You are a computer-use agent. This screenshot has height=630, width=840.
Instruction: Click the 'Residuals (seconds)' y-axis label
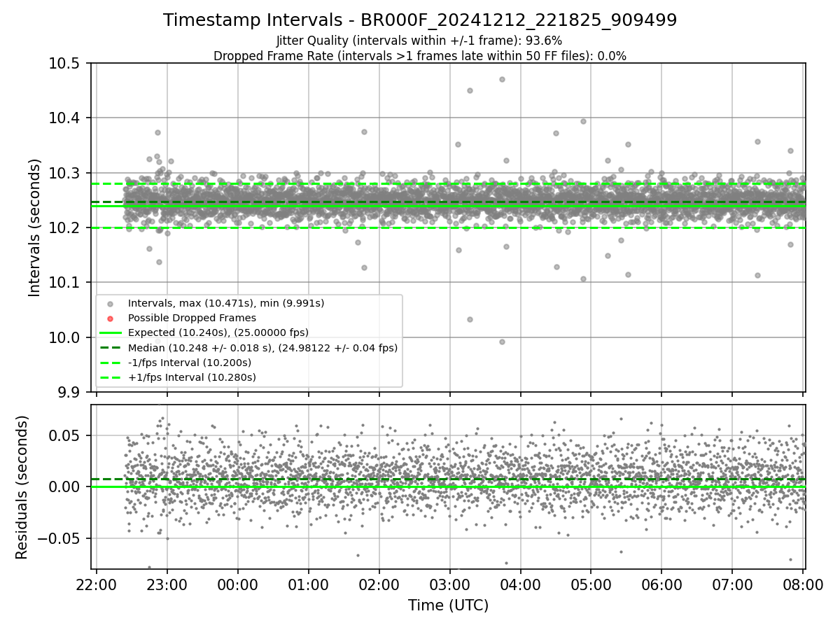click(x=22, y=487)
